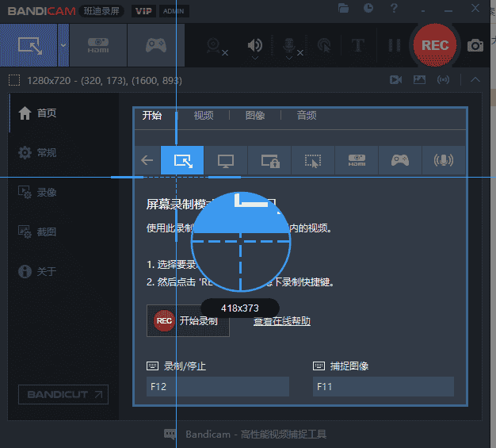Select game recording mode gamepad icon in top toolbar
The image size is (496, 448).
156,45
